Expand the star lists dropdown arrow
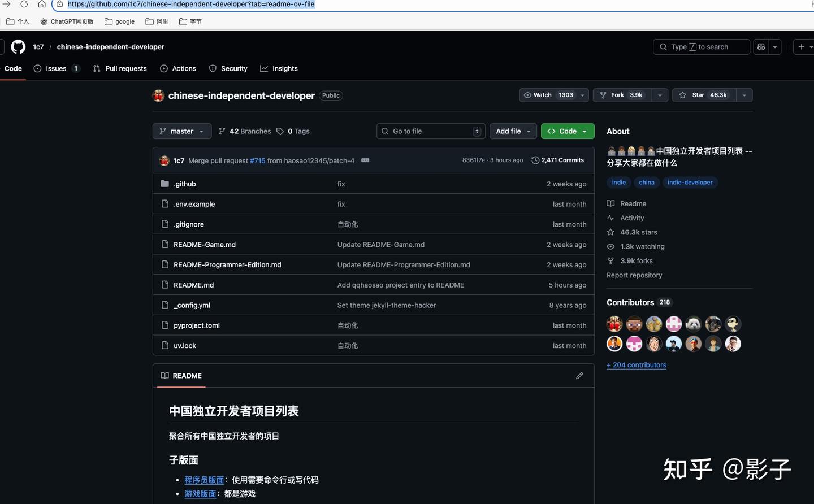This screenshot has height=504, width=814. pyautogui.click(x=744, y=95)
